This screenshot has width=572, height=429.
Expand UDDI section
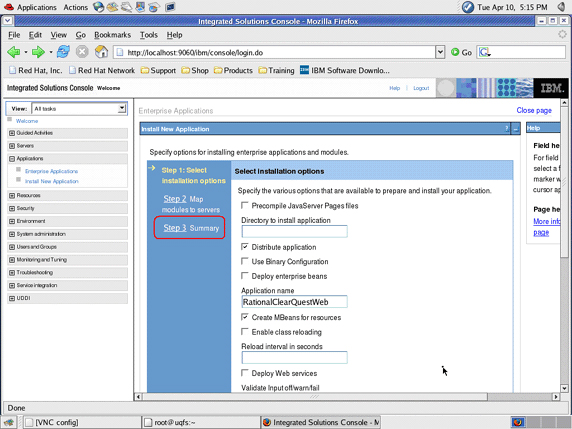[12, 298]
